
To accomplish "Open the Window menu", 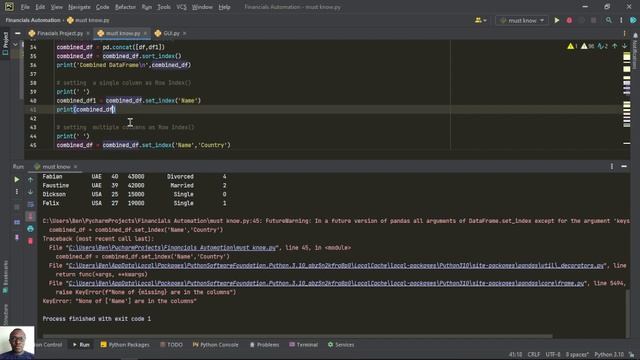I will pos(202,7).
